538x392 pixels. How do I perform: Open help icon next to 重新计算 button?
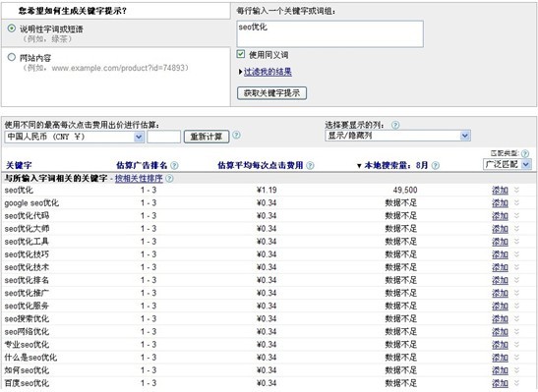[x=236, y=135]
